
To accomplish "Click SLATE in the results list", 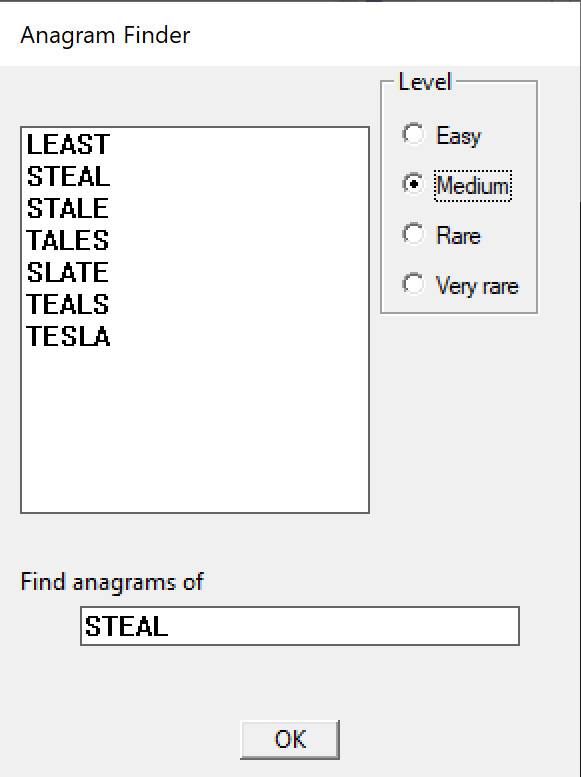I will point(68,272).
